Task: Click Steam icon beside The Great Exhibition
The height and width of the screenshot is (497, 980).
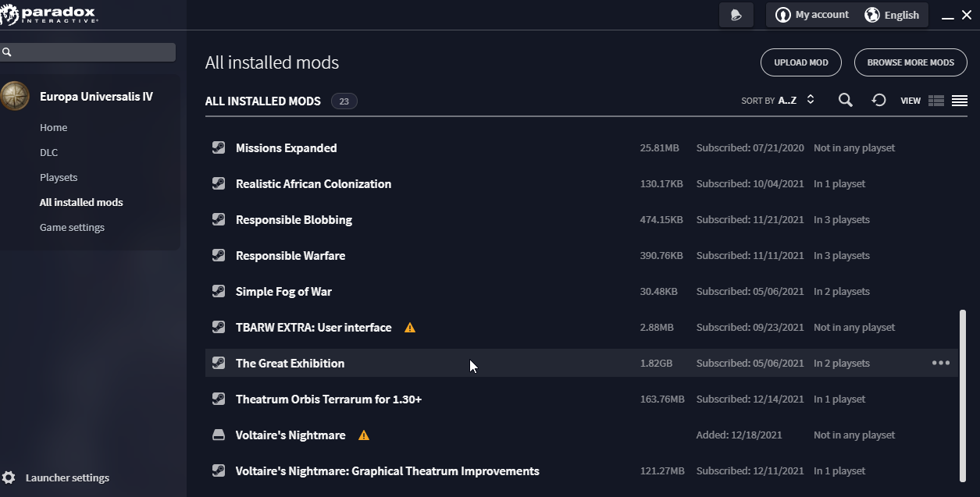Action: coord(219,363)
